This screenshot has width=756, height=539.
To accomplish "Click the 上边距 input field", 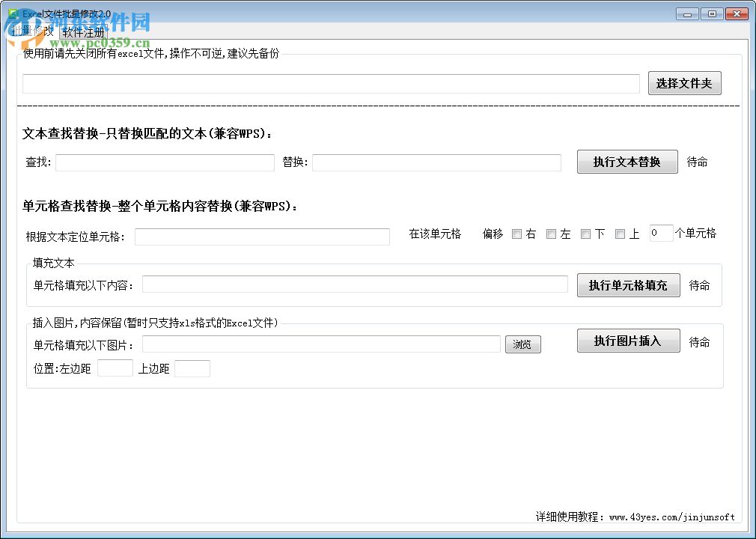I will pos(192,368).
